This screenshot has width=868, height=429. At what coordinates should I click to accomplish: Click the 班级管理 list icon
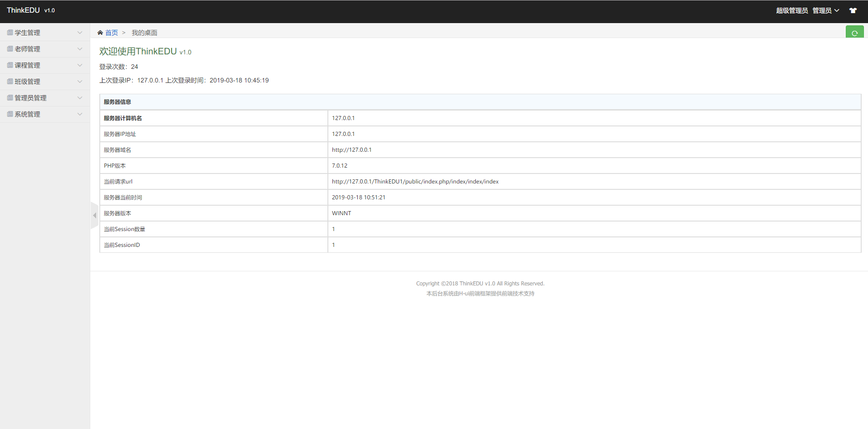[x=10, y=82]
